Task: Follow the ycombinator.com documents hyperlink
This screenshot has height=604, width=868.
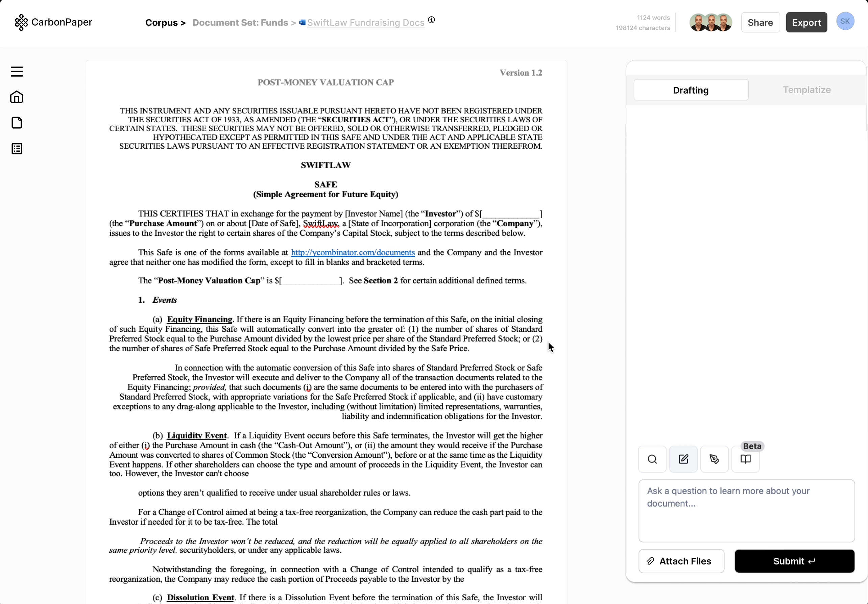Action: (x=353, y=252)
